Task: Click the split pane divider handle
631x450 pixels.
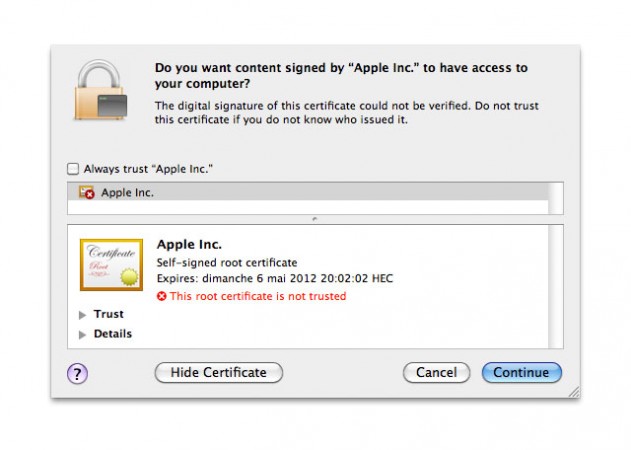Action: [315, 219]
